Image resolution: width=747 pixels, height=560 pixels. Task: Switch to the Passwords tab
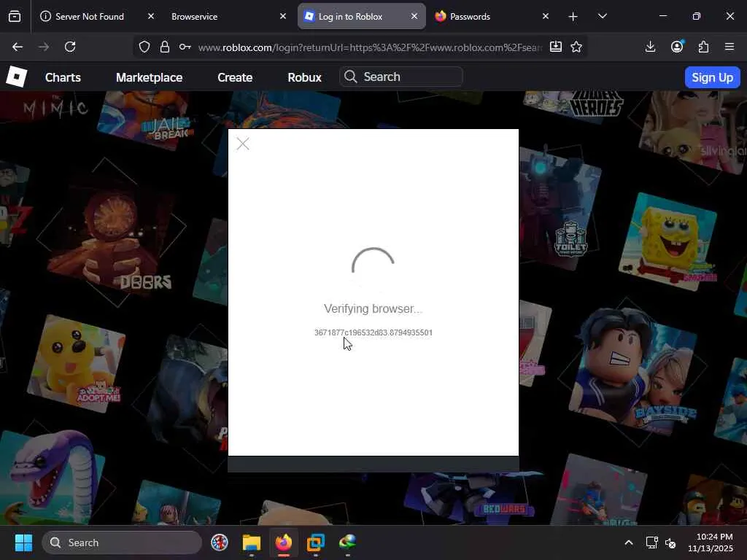492,16
